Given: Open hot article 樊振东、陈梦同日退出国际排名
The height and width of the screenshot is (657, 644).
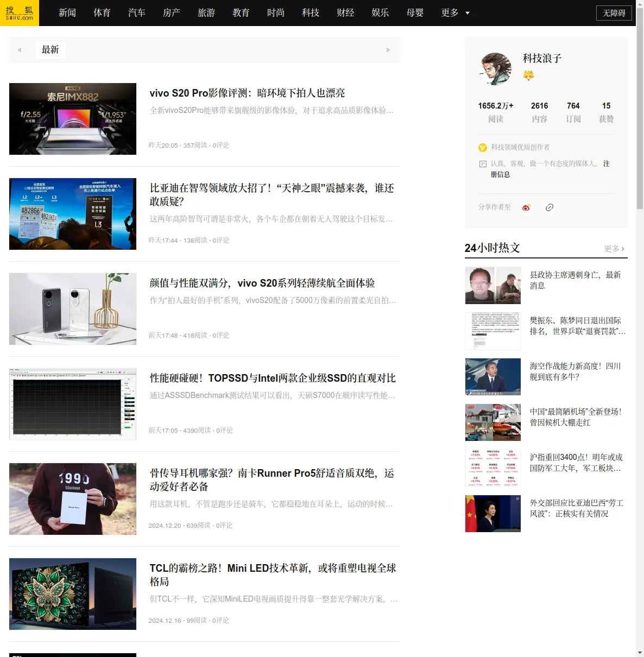Looking at the screenshot, I should point(578,326).
